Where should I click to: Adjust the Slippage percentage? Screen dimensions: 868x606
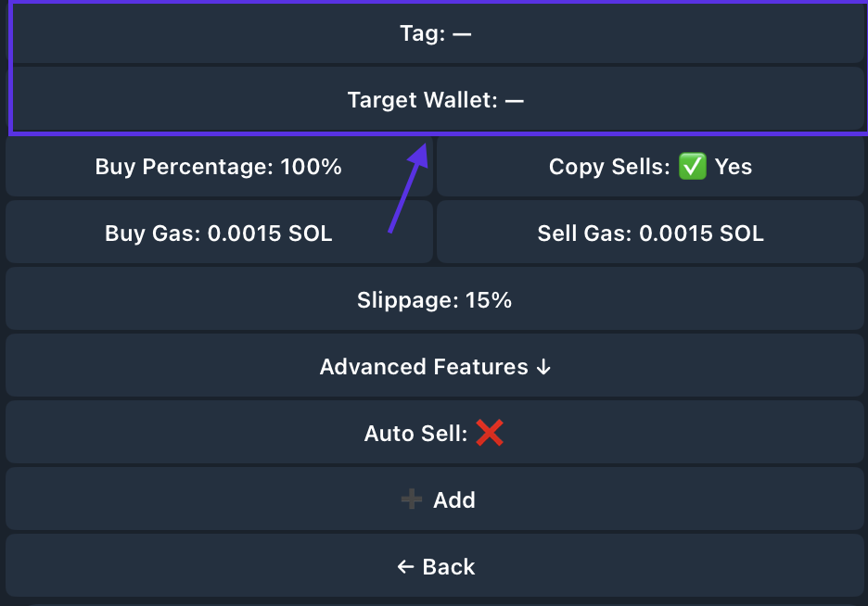pyautogui.click(x=434, y=300)
